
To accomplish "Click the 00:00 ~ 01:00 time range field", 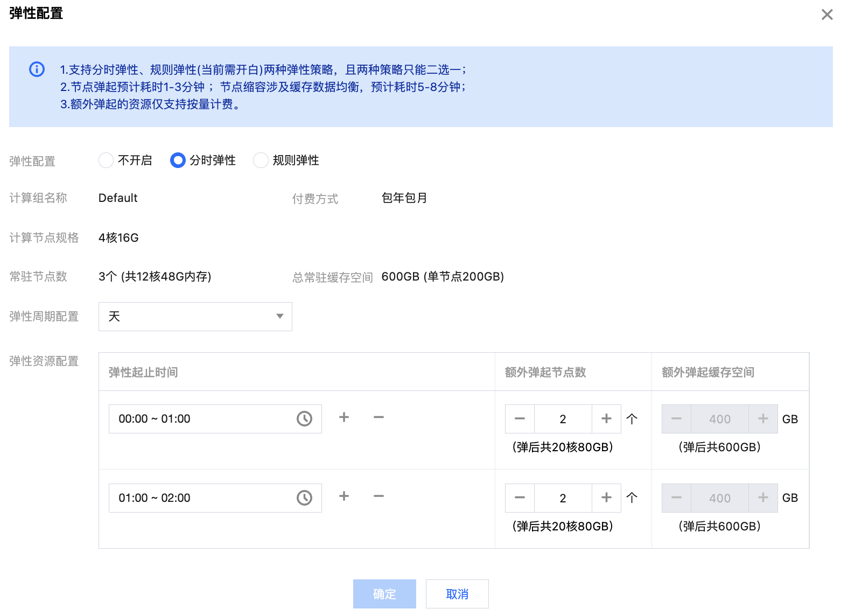I will coord(205,419).
